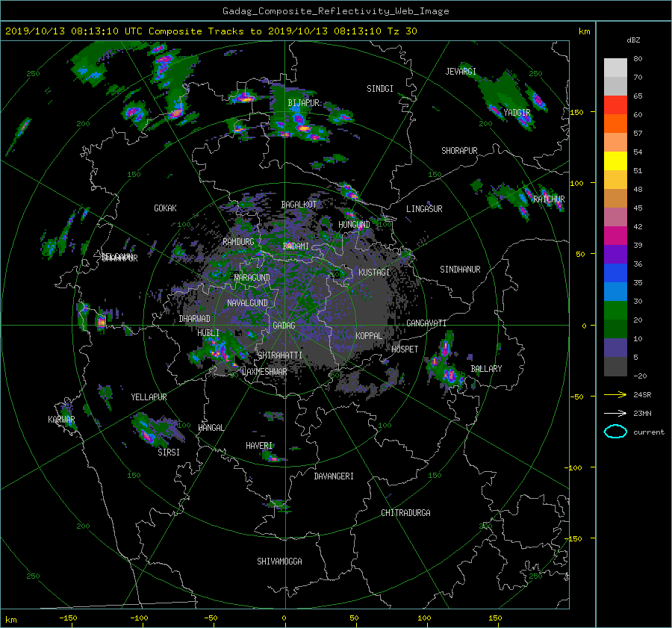The height and width of the screenshot is (628, 672).
Task: Click the 57 value on dBZ scale
Action: coord(638,134)
